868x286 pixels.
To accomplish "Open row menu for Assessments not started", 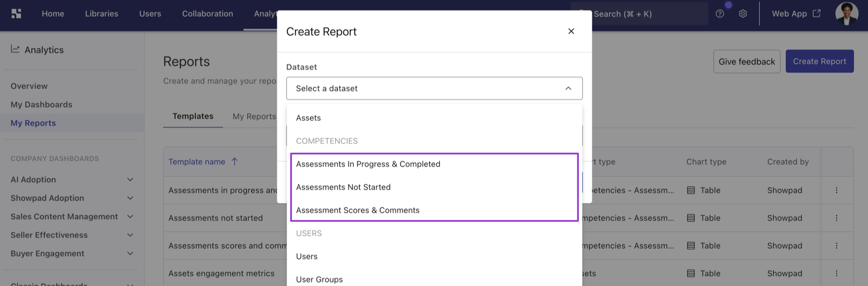I will (x=837, y=218).
